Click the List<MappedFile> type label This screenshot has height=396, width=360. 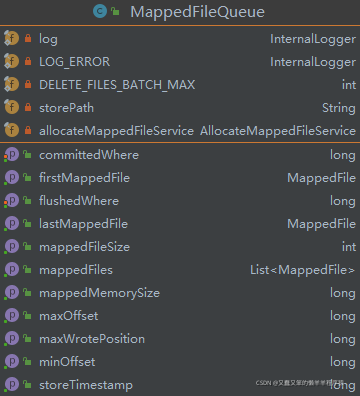coord(303,270)
